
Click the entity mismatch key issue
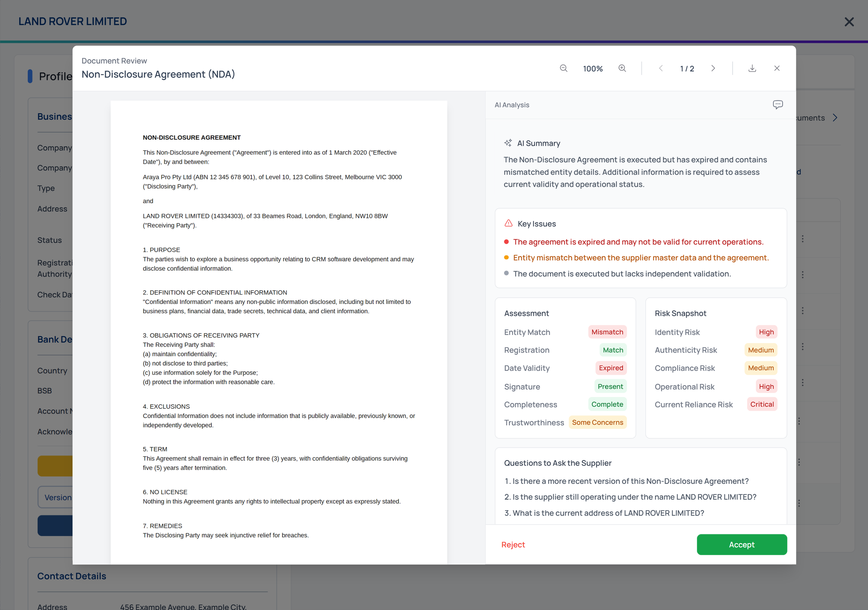tap(640, 257)
